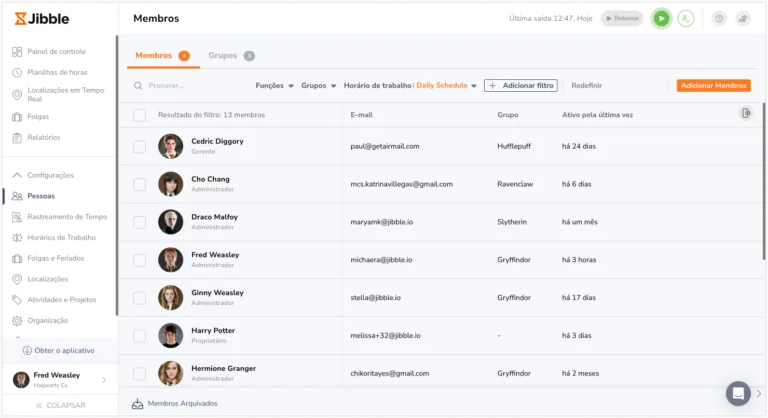The image size is (768, 418).
Task: Click the Hermione Granger name
Action: click(x=223, y=369)
